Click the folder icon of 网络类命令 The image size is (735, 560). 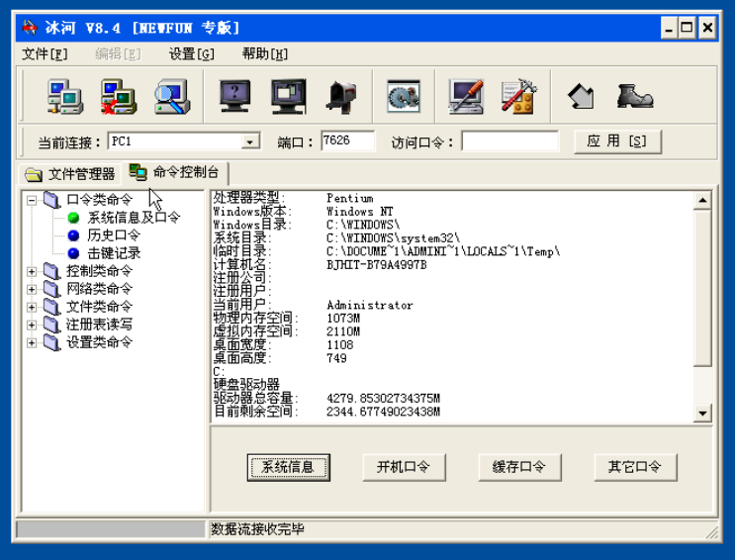point(51,289)
